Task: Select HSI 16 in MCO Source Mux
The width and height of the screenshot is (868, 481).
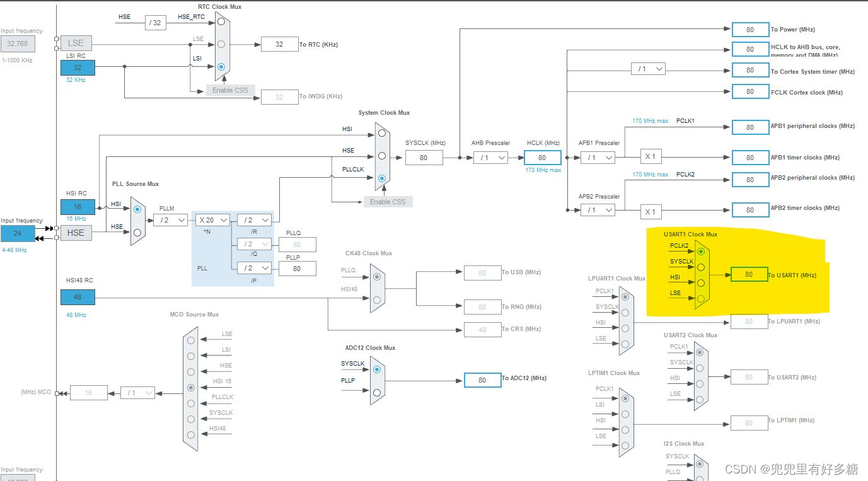Action: [191, 387]
